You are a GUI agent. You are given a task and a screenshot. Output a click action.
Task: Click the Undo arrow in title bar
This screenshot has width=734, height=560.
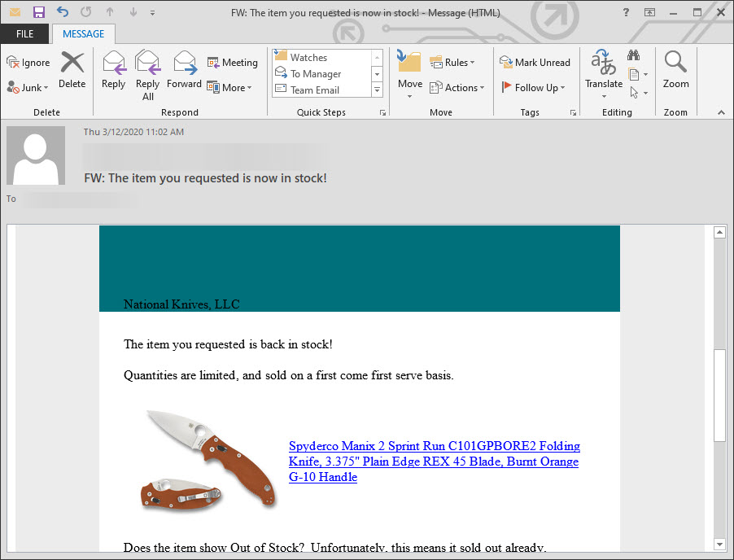(x=63, y=11)
